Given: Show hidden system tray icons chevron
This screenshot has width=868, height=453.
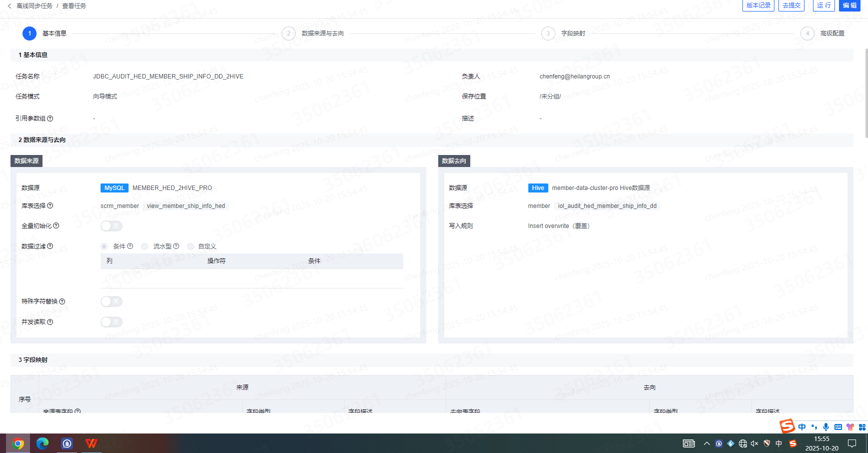Looking at the screenshot, I should (x=706, y=443).
